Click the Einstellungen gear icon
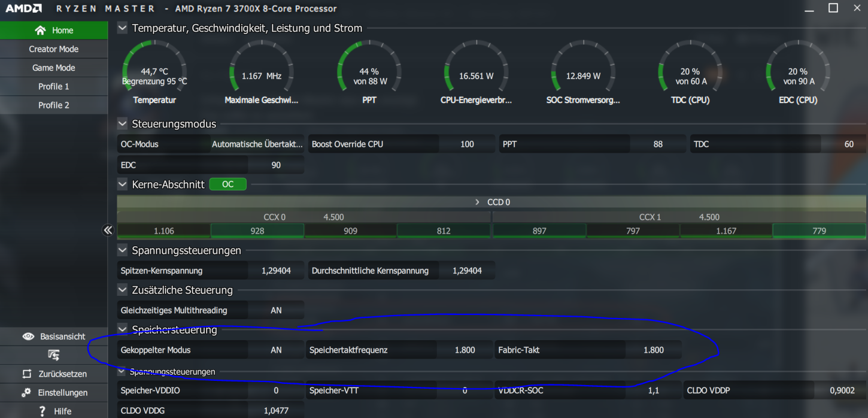 pos(26,392)
